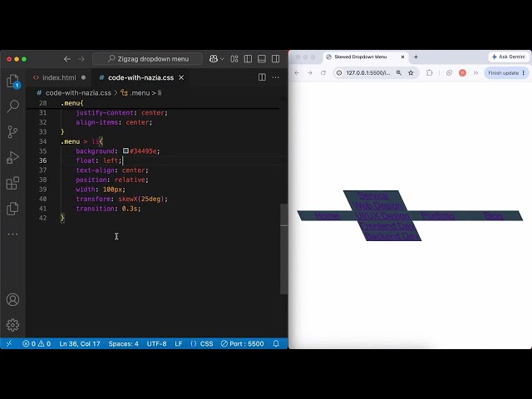Open Customize Layout in title bar
The height and width of the screenshot is (399, 532).
coord(234,59)
